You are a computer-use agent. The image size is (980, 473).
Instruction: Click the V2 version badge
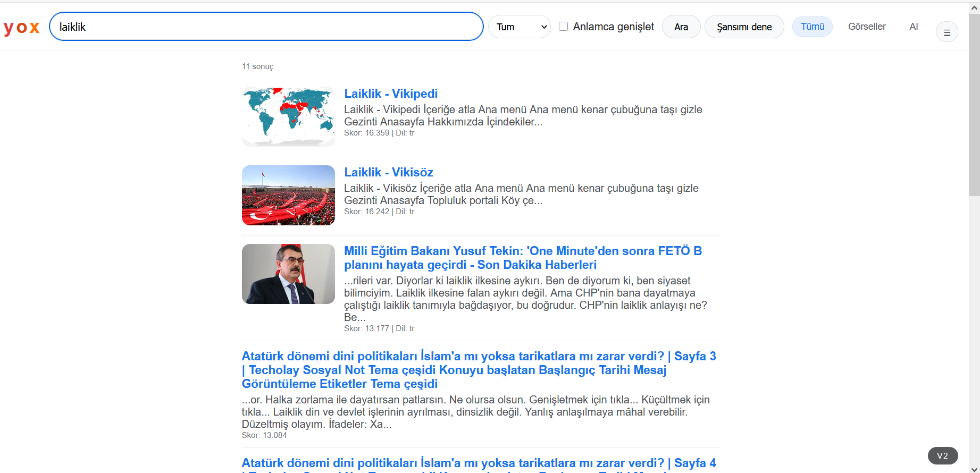943,455
